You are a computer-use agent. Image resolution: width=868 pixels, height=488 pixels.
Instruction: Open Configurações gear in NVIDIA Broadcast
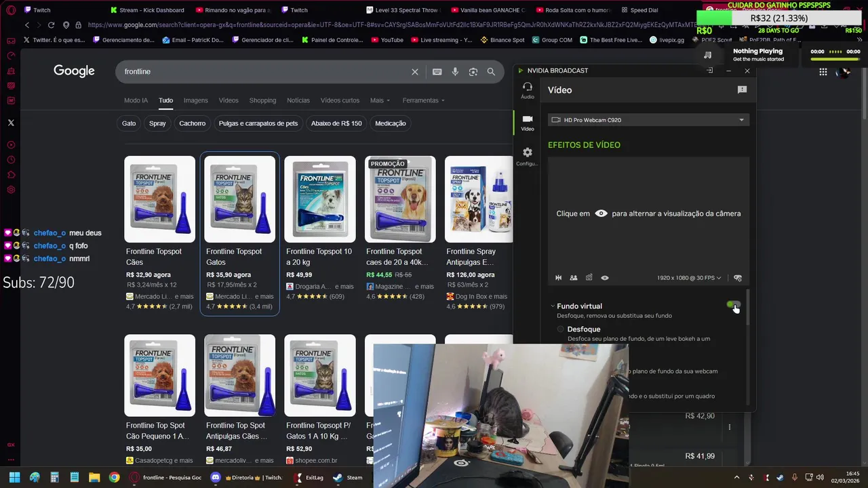527,156
